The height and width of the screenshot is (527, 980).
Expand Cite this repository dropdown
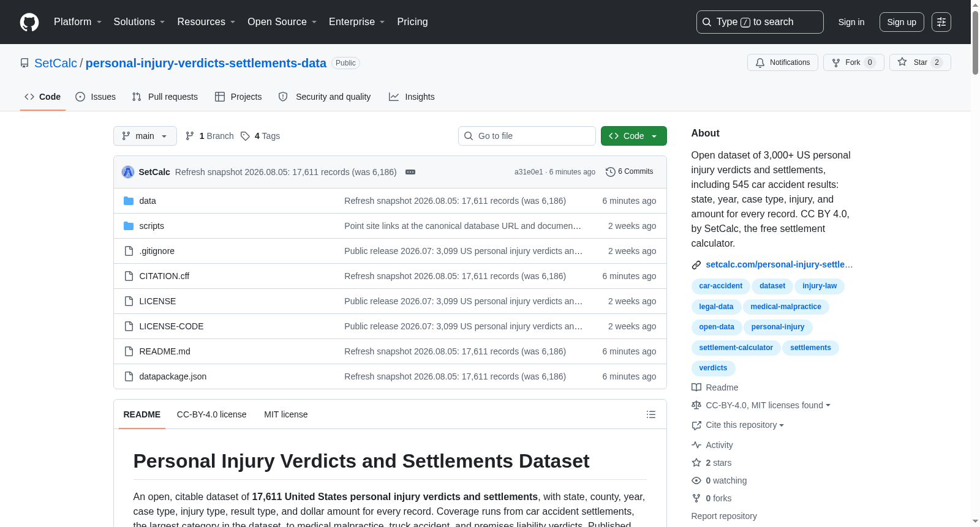click(738, 425)
